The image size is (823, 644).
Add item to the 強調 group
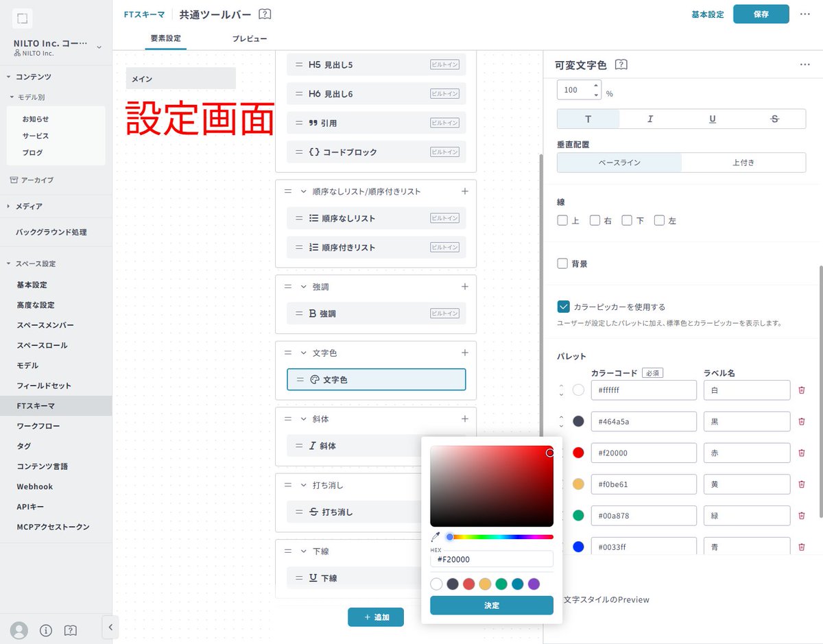coord(464,287)
